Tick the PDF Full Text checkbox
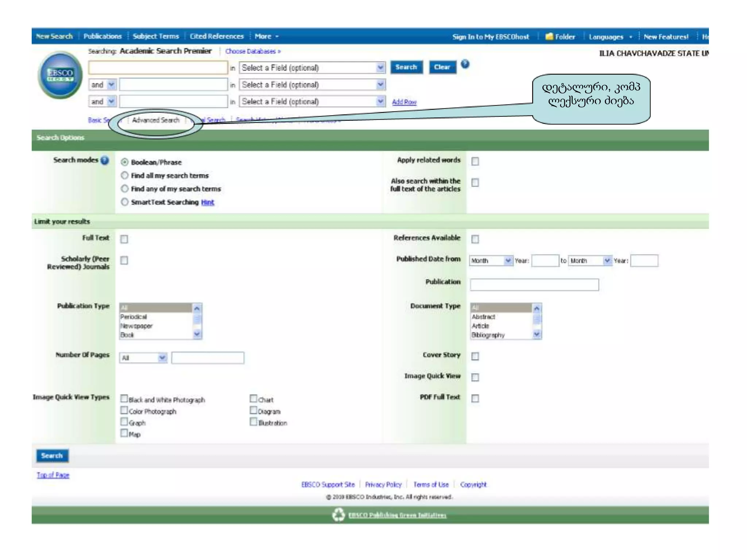 click(x=475, y=398)
